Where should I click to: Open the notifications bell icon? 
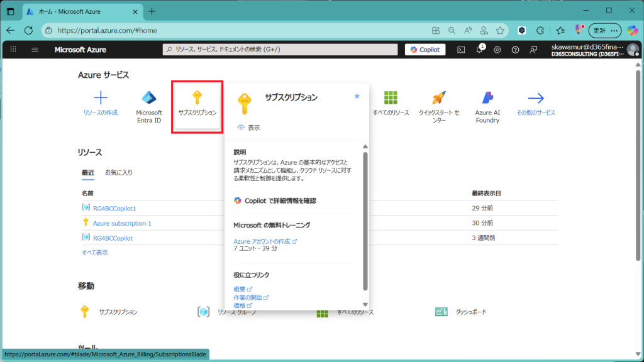[479, 50]
